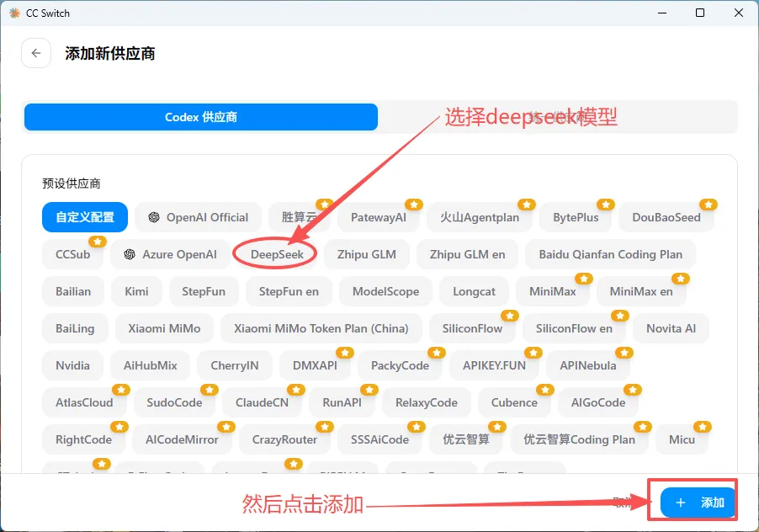
Task: Select the 自定义配置 preset
Action: [85, 217]
